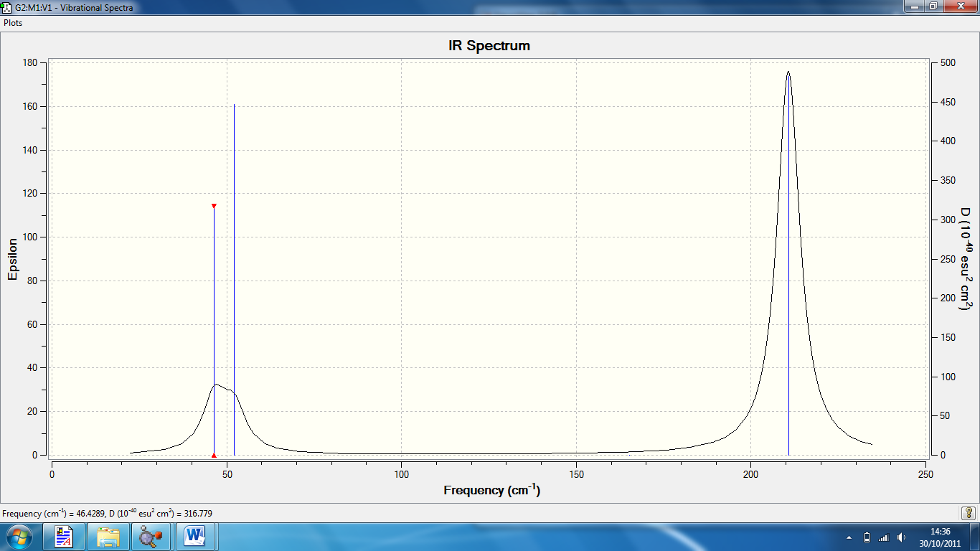The image size is (980, 551).
Task: Open the document icon app beside Start
Action: pyautogui.click(x=65, y=537)
